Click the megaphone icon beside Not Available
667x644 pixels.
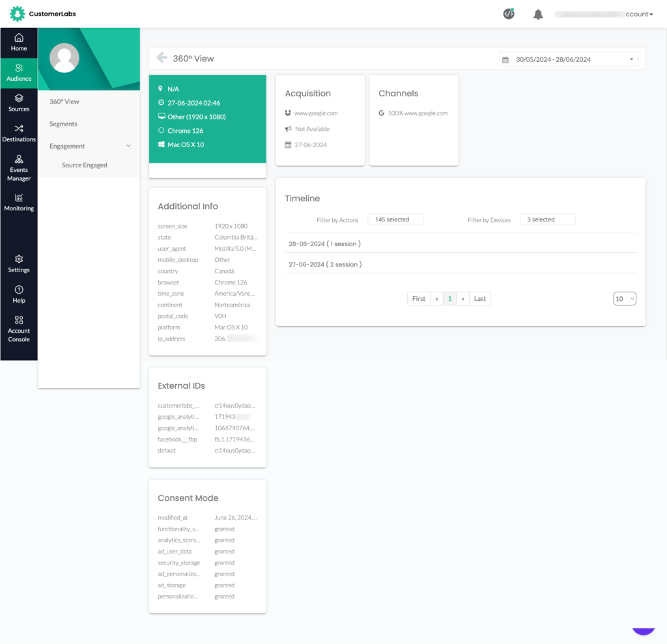click(289, 128)
